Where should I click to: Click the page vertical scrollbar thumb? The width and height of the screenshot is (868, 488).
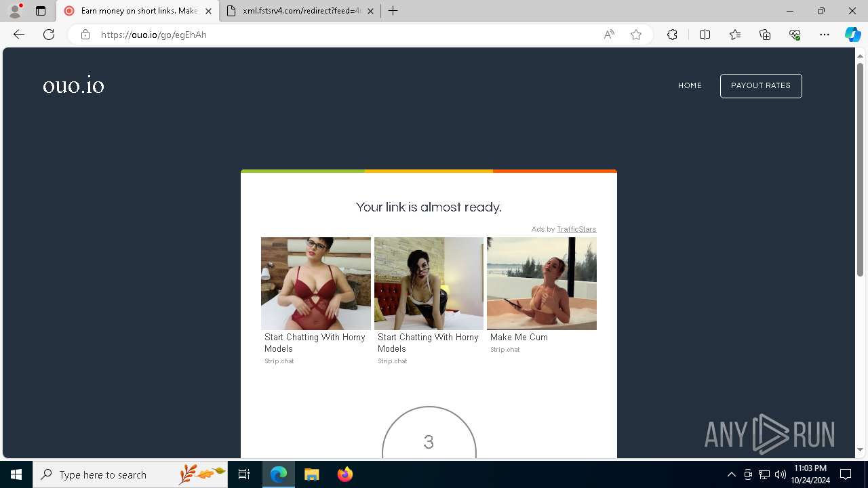tap(860, 169)
